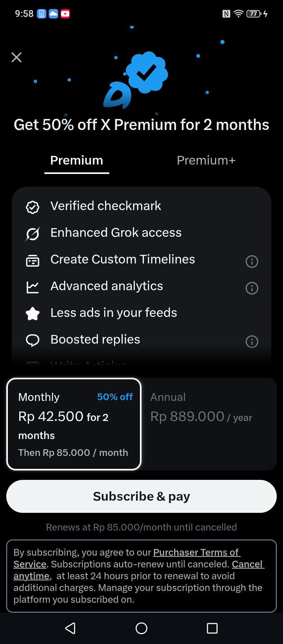Tap the Android back navigation button

70,628
